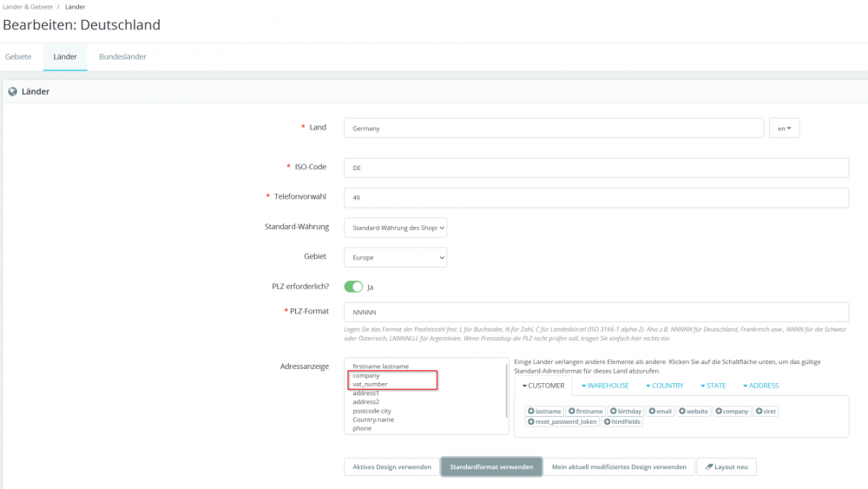Edit the Land name field
The height and width of the screenshot is (489, 868).
pos(554,128)
